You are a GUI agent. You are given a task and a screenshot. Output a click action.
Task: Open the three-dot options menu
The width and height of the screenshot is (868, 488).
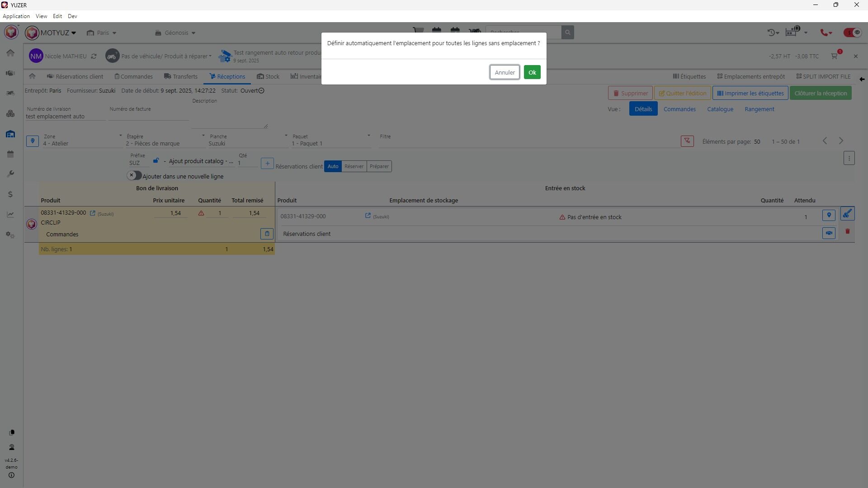click(849, 158)
